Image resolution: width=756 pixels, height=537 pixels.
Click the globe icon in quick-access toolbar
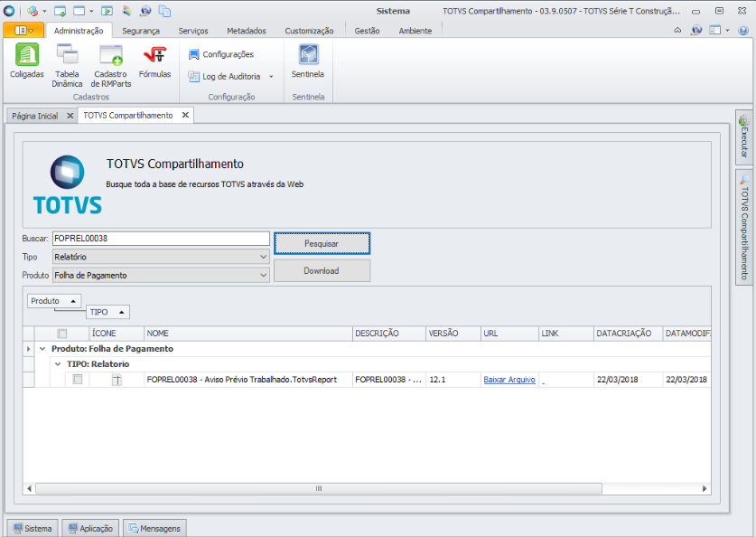tap(145, 11)
